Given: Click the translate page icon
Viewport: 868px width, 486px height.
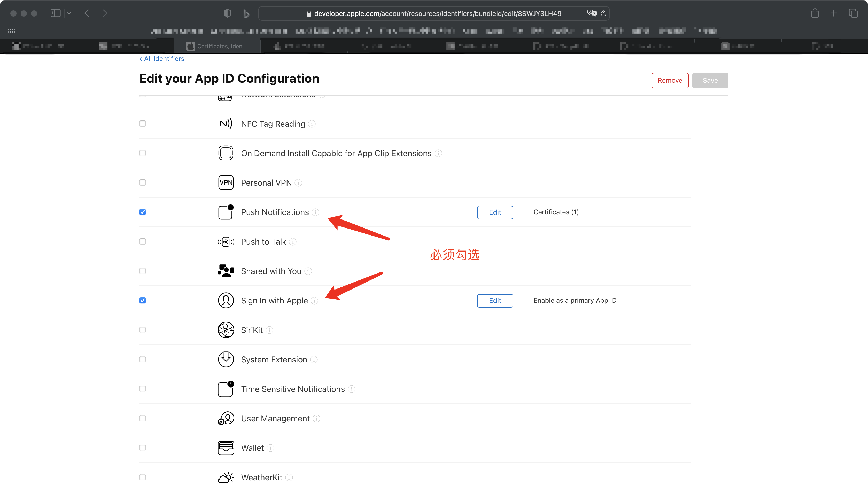Looking at the screenshot, I should (592, 13).
